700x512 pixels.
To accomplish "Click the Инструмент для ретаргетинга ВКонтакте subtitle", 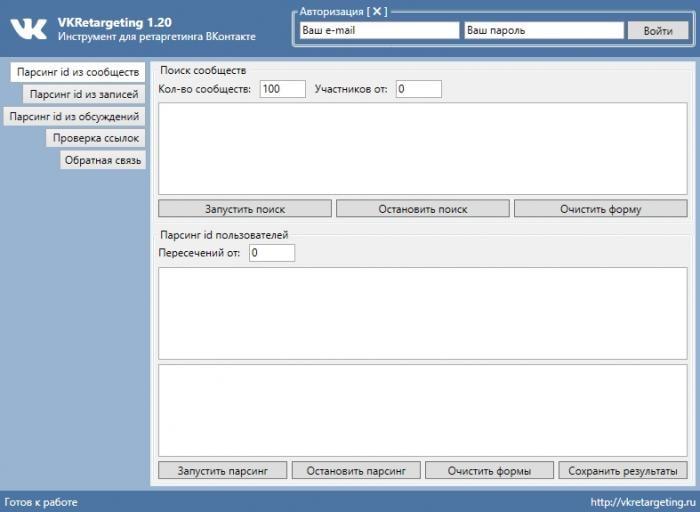I will 157,37.
